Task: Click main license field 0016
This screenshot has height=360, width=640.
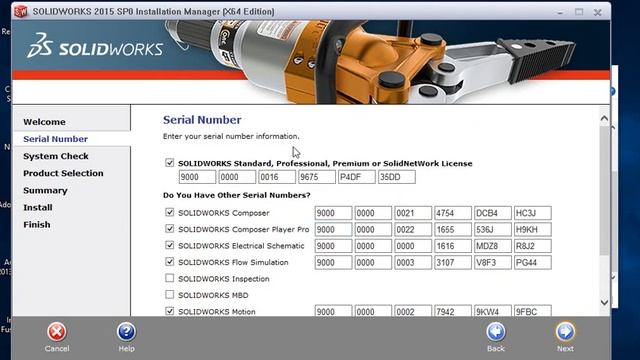Action: pyautogui.click(x=277, y=177)
